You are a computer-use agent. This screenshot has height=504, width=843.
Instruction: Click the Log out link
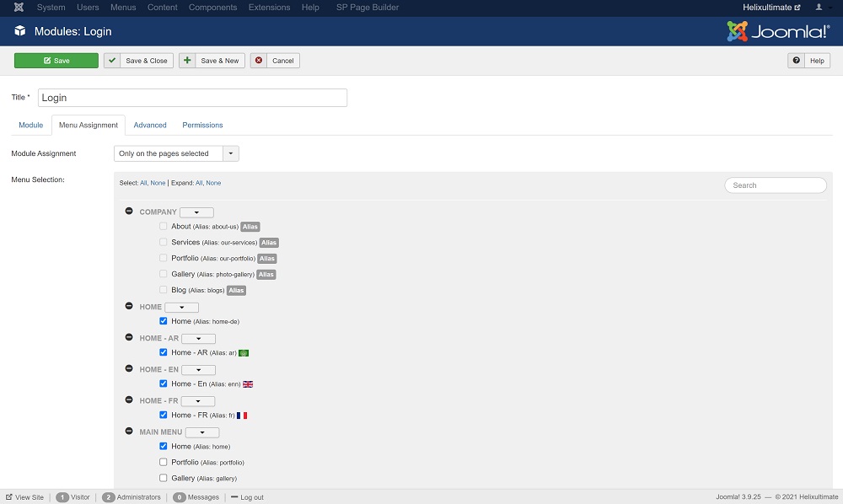pos(247,497)
